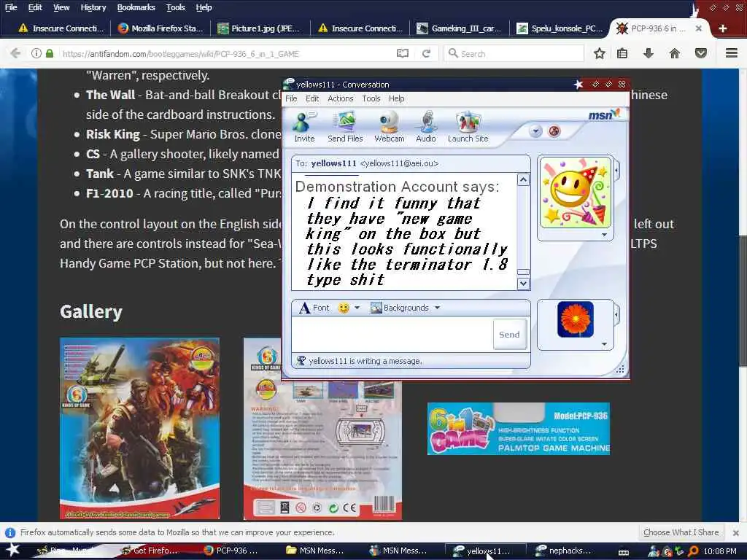This screenshot has height=560, width=747.
Task: Open the Font formatting option
Action: click(x=314, y=308)
